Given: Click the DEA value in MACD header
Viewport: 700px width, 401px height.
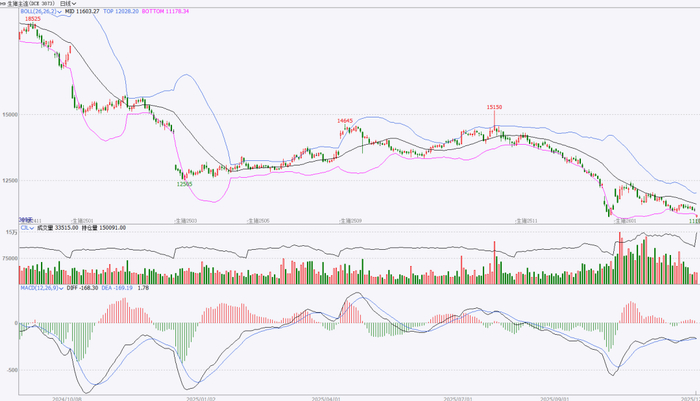Looking at the screenshot, I should [117, 288].
